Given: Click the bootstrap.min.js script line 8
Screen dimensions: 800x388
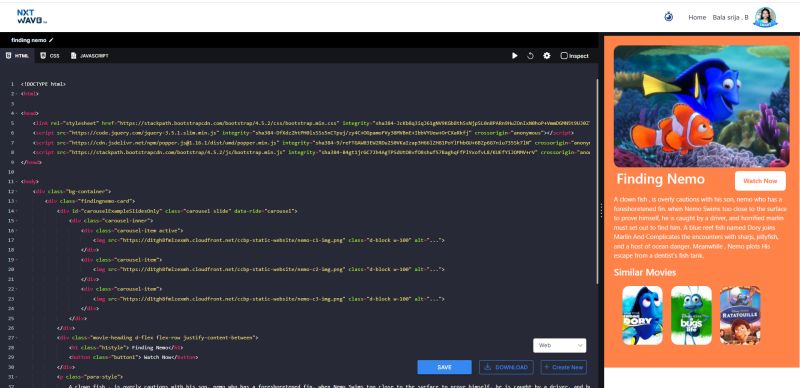Looking at the screenshot, I should coord(311,152).
